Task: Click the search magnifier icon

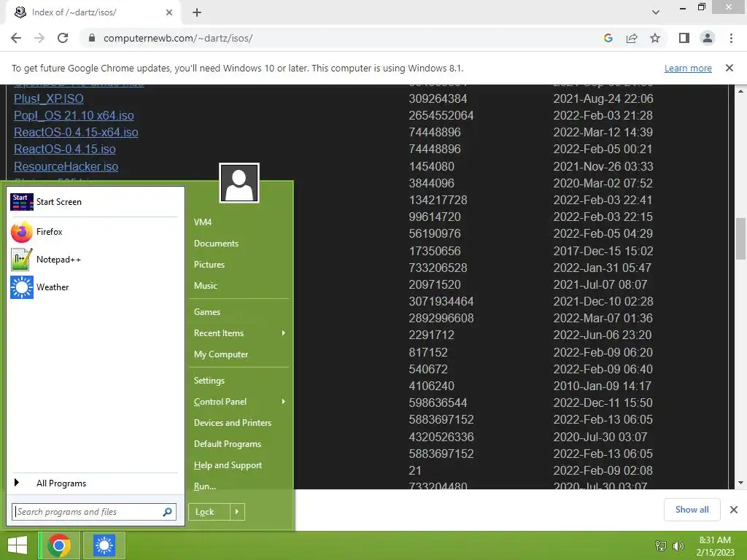Action: (x=167, y=512)
